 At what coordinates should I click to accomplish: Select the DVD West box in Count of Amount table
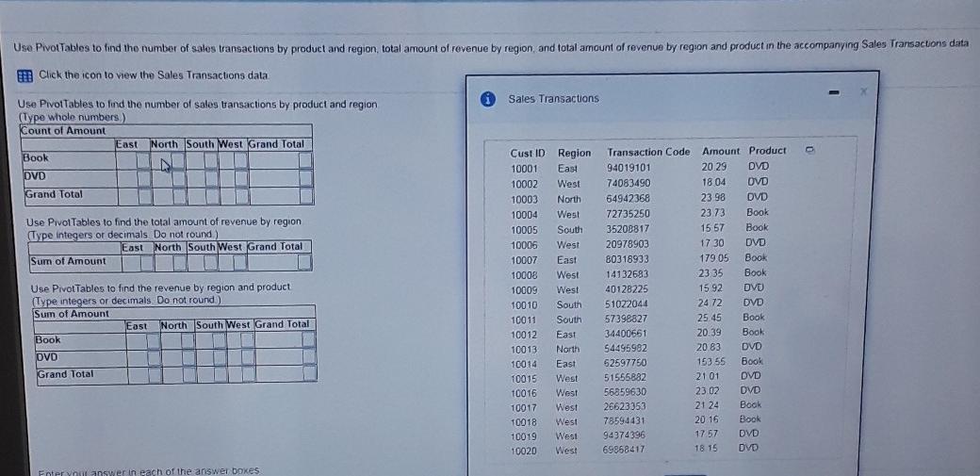point(240,179)
